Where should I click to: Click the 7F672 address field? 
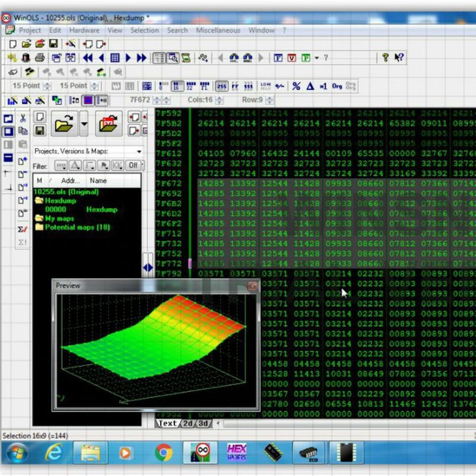140,100
